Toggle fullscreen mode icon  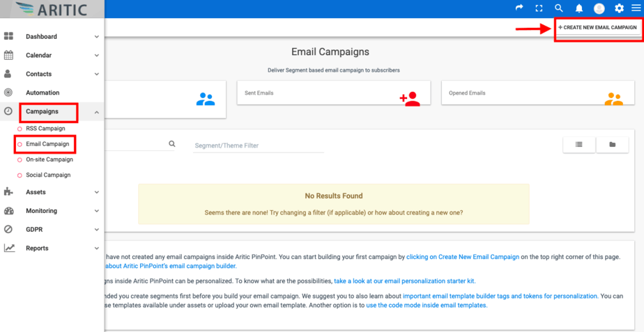click(x=539, y=8)
